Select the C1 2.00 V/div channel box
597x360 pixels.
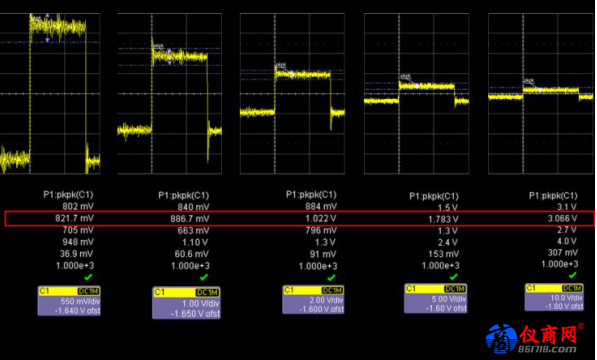313,300
